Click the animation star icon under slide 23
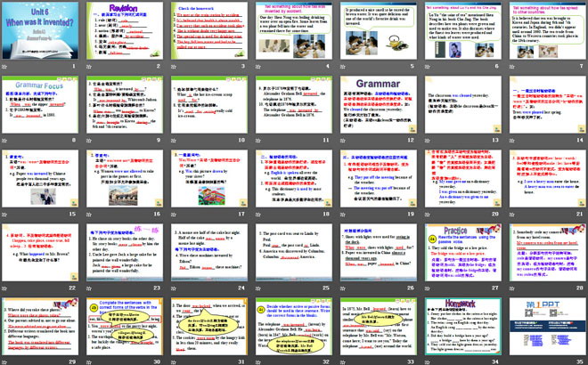The height and width of the screenshot is (365, 588). (89, 288)
